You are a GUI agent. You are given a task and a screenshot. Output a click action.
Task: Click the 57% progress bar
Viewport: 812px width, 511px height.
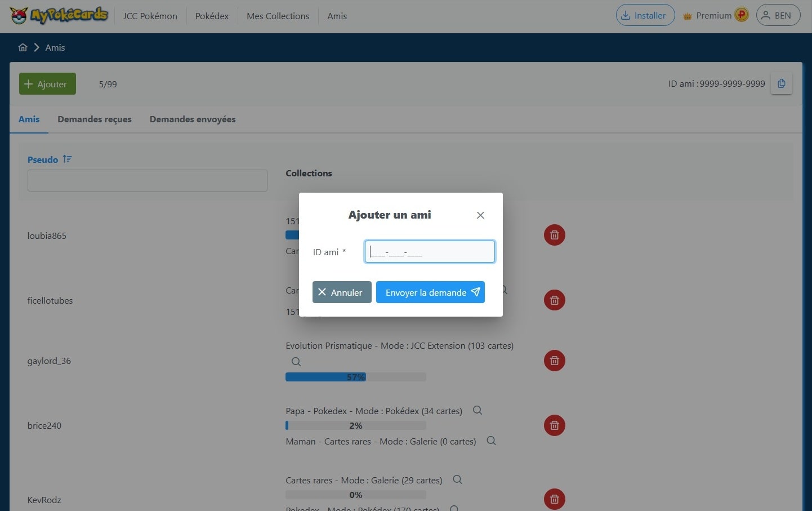pos(355,377)
